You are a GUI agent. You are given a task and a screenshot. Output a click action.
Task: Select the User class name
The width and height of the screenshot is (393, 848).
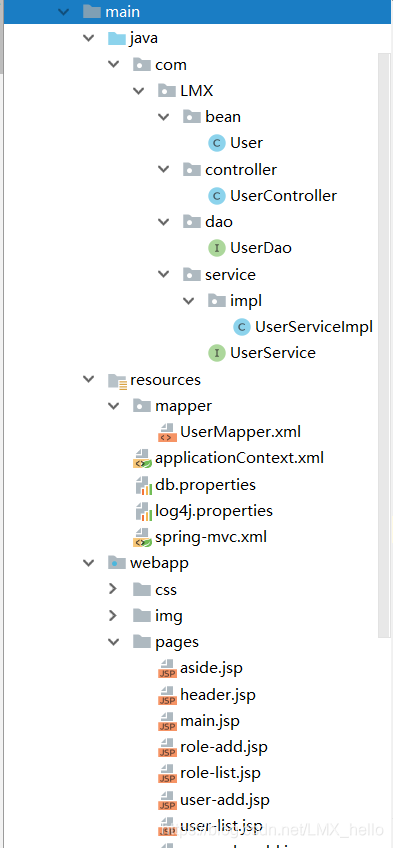(x=247, y=143)
